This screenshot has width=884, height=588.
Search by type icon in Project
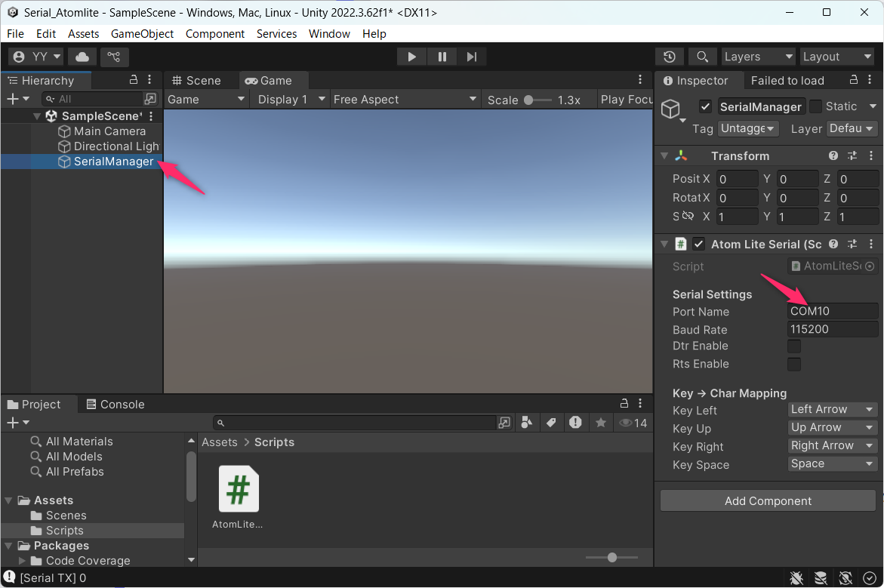527,423
